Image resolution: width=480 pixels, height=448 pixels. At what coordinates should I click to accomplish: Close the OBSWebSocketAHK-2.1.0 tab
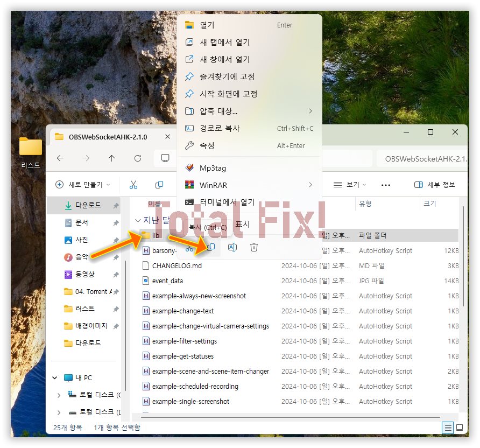[167, 137]
